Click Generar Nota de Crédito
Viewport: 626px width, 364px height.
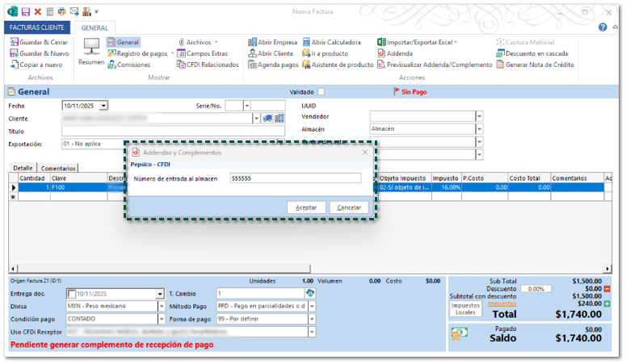pos(535,65)
